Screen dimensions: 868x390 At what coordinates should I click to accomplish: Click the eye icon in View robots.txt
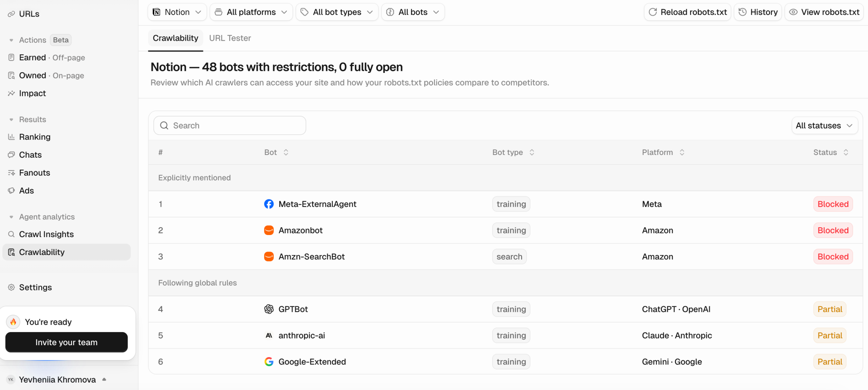793,12
